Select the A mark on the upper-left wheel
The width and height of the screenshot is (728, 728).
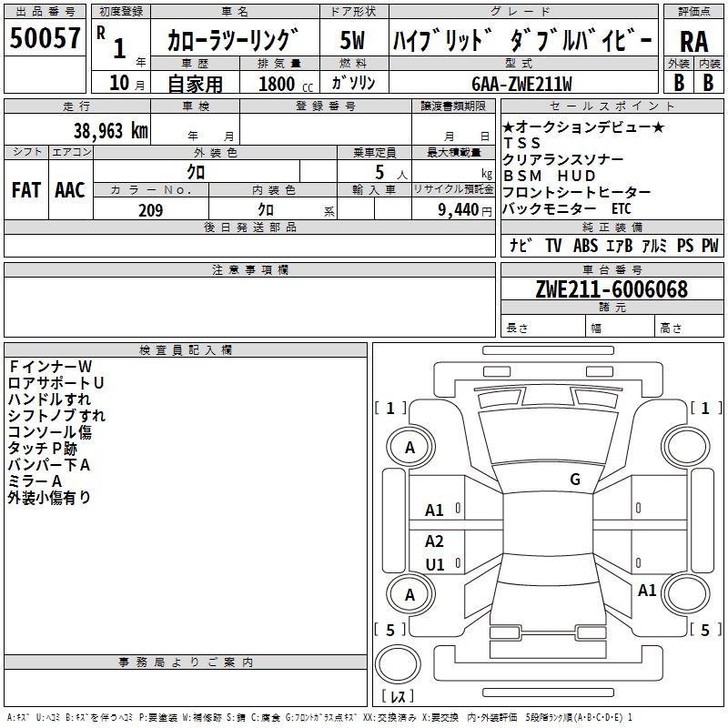click(410, 448)
